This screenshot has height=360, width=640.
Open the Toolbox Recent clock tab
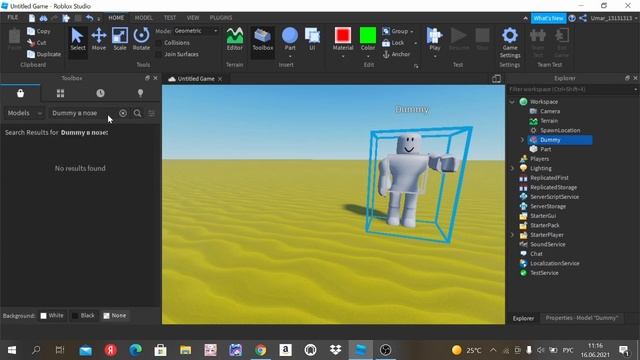100,93
